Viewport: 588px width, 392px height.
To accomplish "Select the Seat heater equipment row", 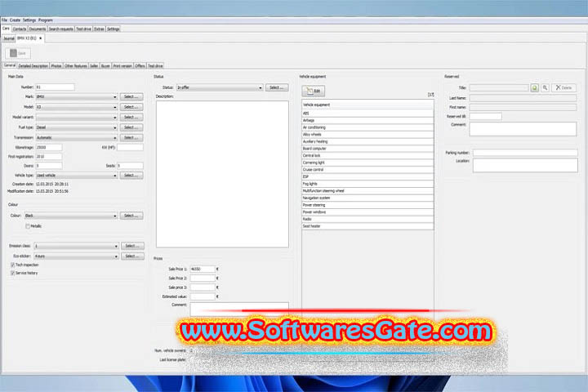I will pyautogui.click(x=367, y=226).
